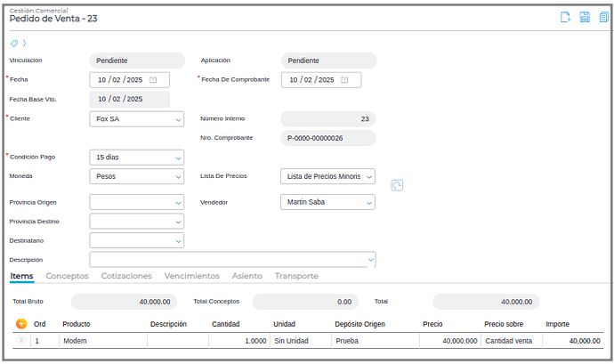
Task: Switch to the Conceptos tab
Action: click(x=67, y=276)
